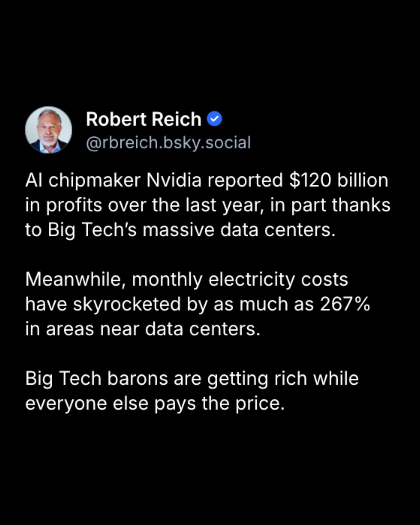The height and width of the screenshot is (525, 420).
Task: Click the display name Robert Reich
Action: point(143,119)
